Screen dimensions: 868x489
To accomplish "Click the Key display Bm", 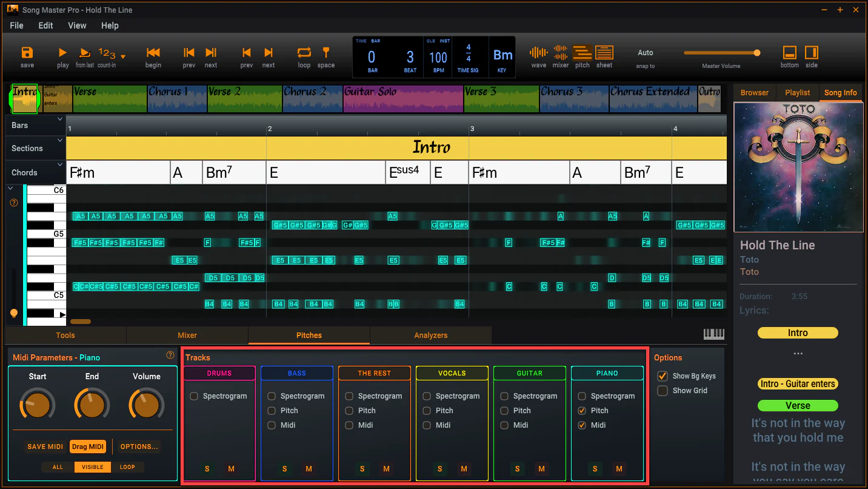I will coord(502,55).
